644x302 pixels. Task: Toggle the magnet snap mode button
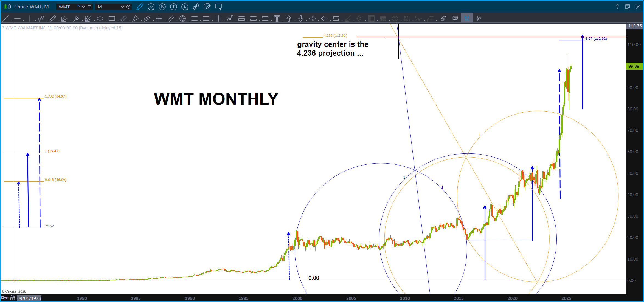467,19
